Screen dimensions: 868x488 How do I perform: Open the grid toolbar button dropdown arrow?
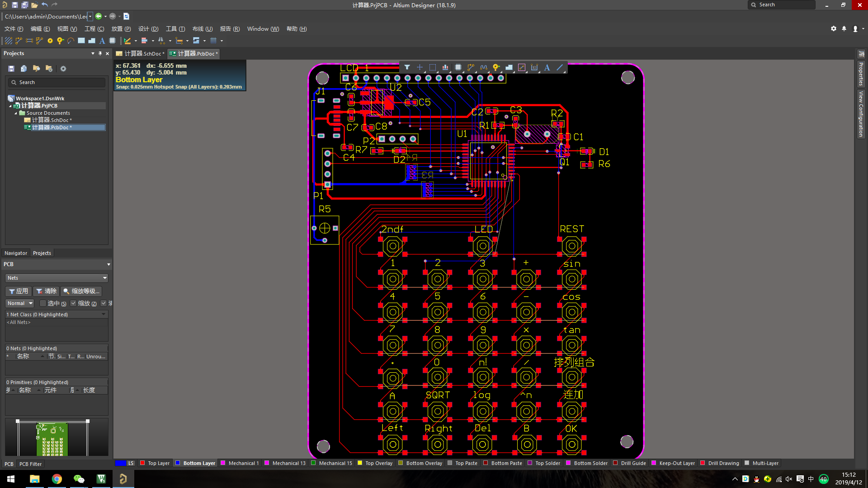222,41
